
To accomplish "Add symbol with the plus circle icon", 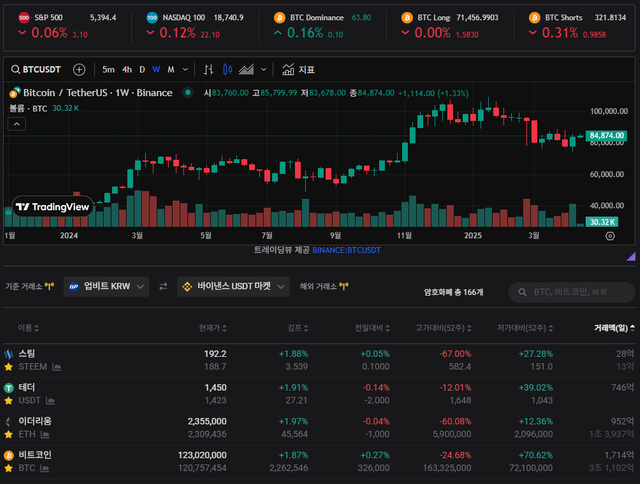I will (79, 70).
